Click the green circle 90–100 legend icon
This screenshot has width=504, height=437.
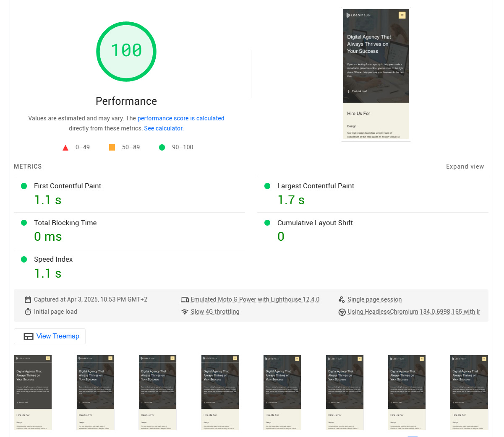point(162,147)
